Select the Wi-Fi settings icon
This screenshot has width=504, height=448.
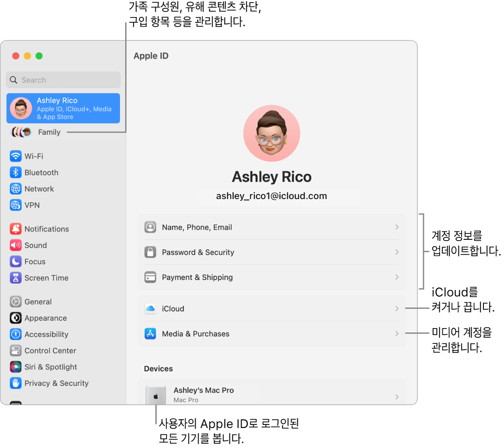coord(15,156)
